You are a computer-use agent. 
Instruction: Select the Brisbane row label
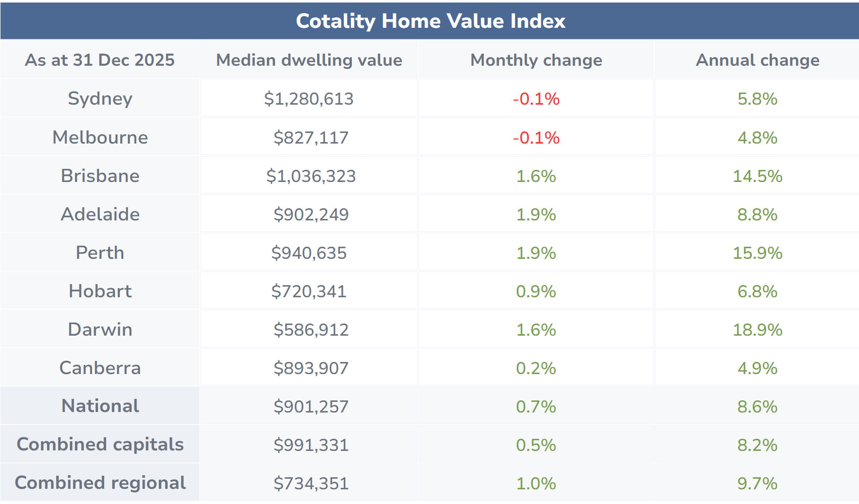pyautogui.click(x=100, y=176)
